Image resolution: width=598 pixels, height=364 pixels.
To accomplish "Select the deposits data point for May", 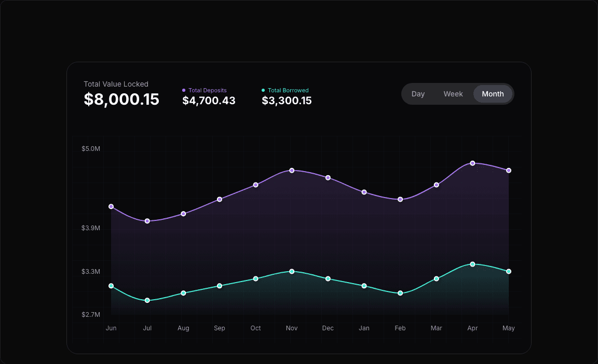I will tap(509, 171).
